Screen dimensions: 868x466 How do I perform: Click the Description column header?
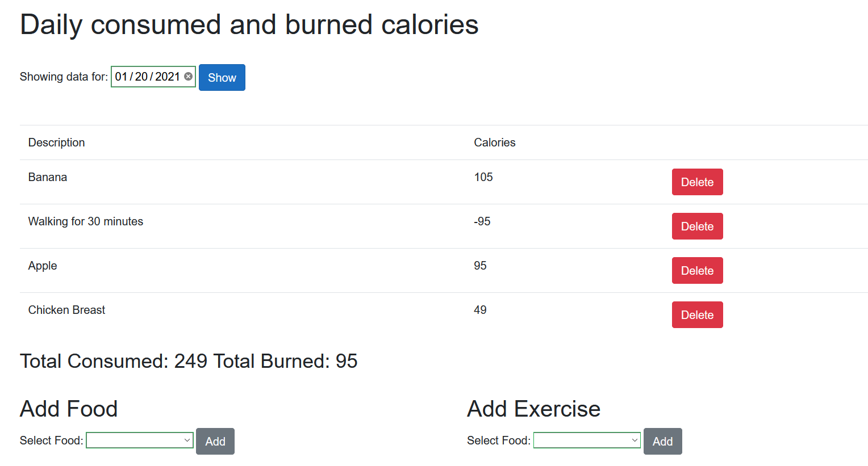[57, 142]
